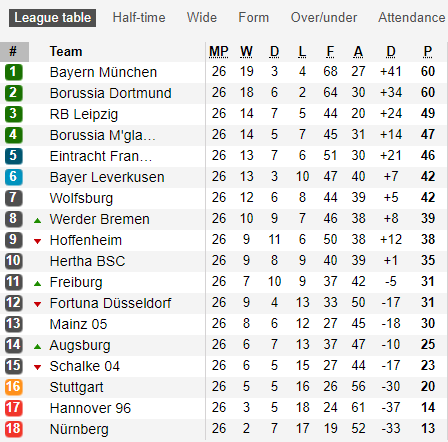
Task: Click the light blue position 6 badge
Action: (x=13, y=177)
